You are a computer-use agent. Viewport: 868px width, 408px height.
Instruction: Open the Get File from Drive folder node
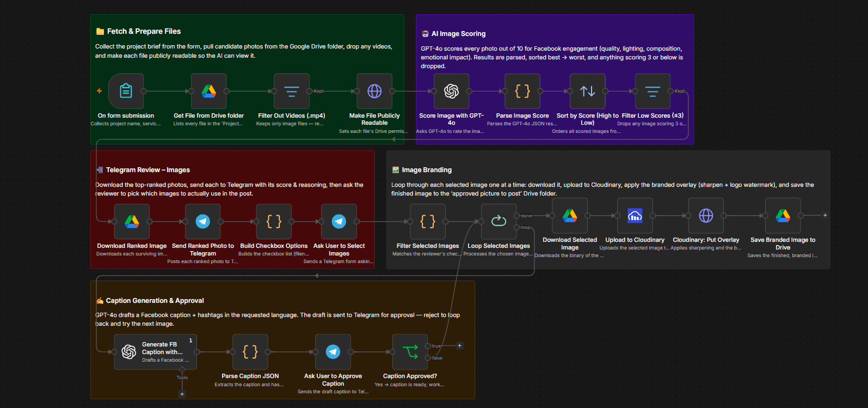pyautogui.click(x=209, y=91)
